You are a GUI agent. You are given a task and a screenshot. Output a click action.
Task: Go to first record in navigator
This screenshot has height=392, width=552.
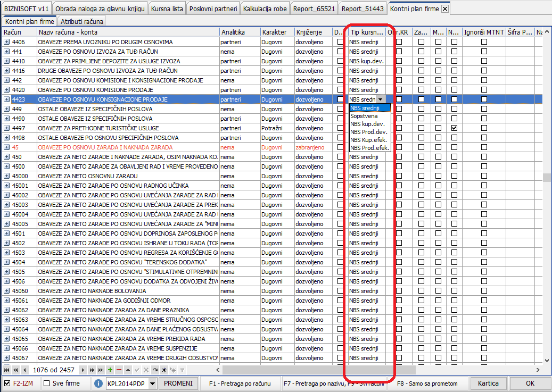[x=7, y=370]
